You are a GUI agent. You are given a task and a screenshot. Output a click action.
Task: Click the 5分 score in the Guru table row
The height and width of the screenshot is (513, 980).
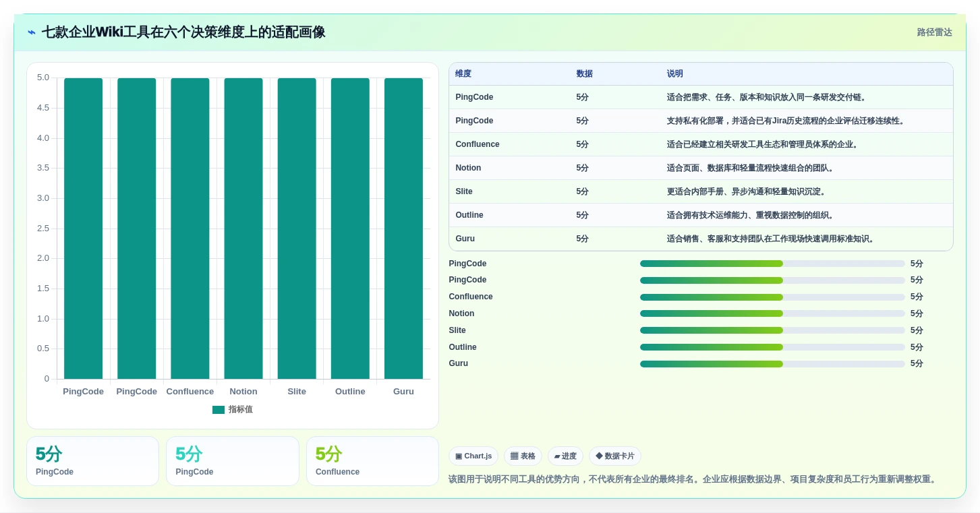coord(583,239)
